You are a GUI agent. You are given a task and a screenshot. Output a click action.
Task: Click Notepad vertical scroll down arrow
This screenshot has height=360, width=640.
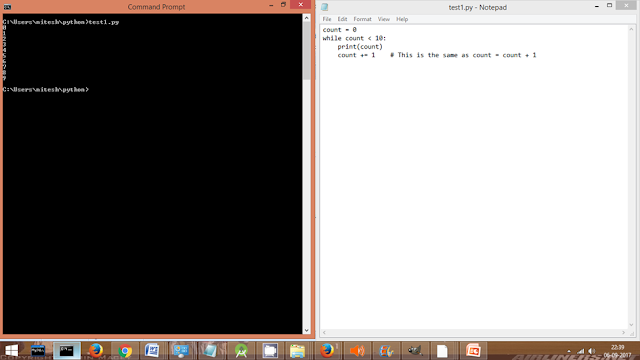(631, 325)
